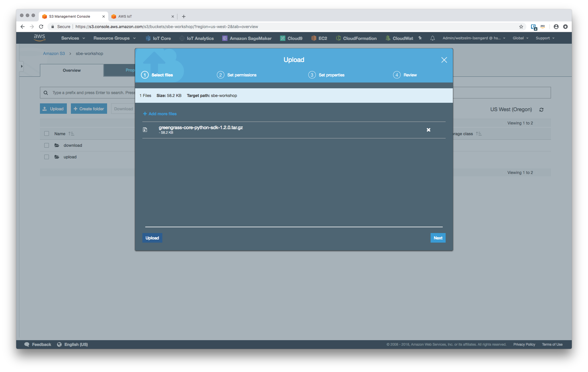The height and width of the screenshot is (372, 588).
Task: Open Feedback in footer
Action: [38, 344]
